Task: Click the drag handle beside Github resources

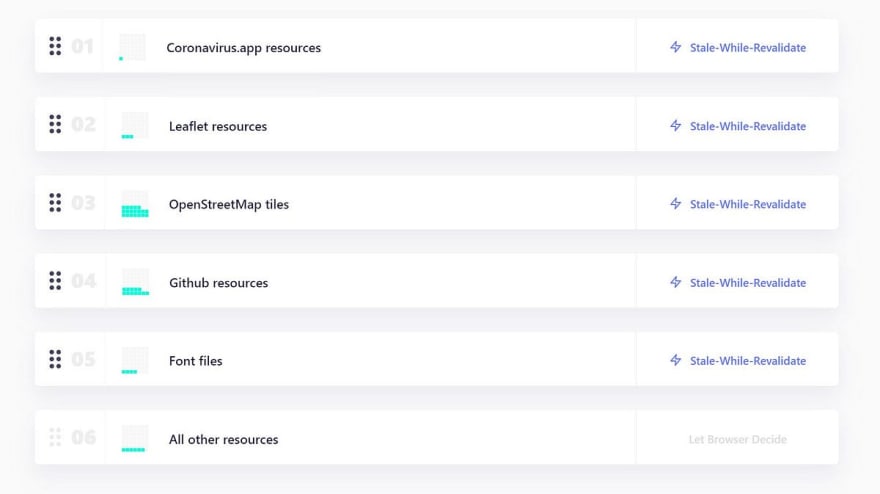Action: coord(55,281)
